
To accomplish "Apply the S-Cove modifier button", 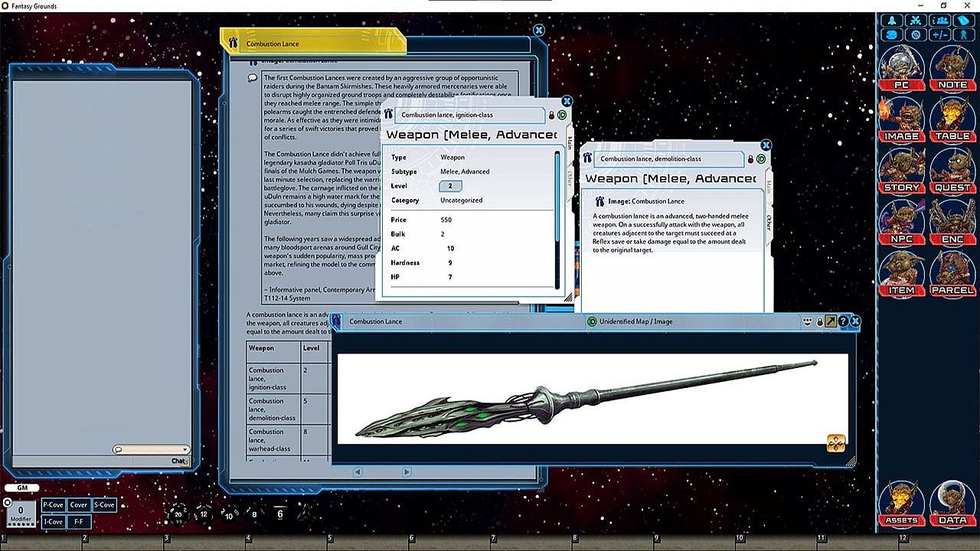I will (x=104, y=505).
